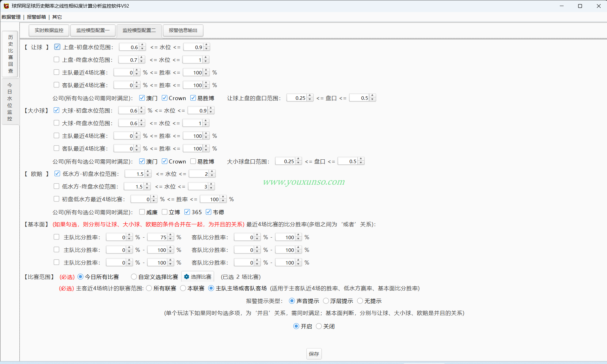Open the 报警邮箱 menu
Screen dimensions: 607x364
(36, 17)
